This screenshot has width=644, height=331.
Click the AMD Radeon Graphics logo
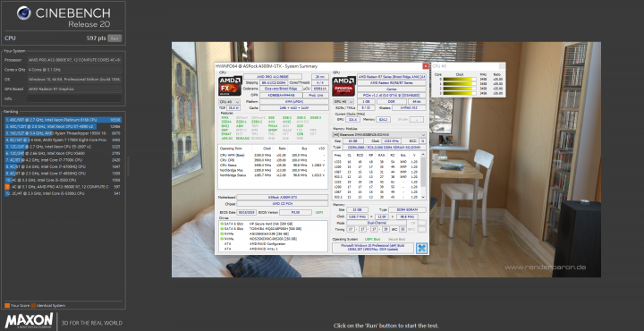coord(343,86)
